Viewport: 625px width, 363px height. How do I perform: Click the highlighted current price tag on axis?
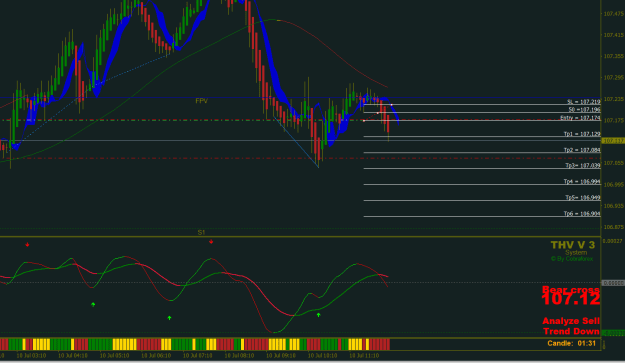point(613,141)
